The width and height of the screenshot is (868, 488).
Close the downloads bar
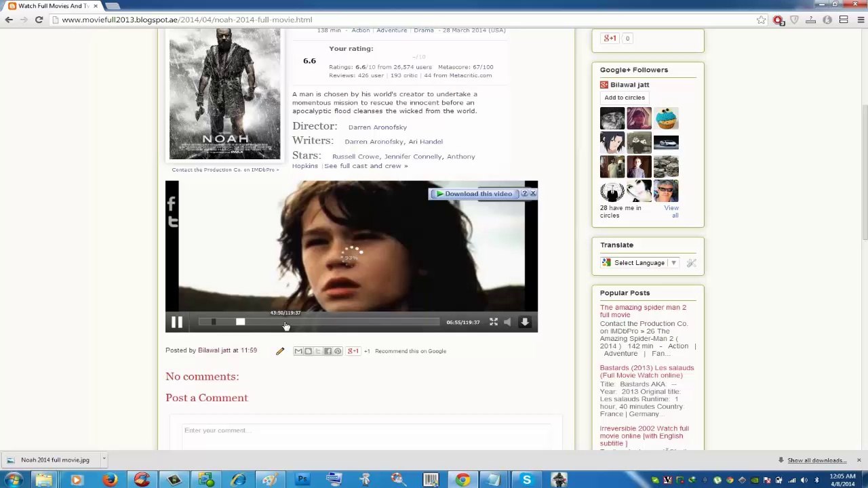pos(859,461)
